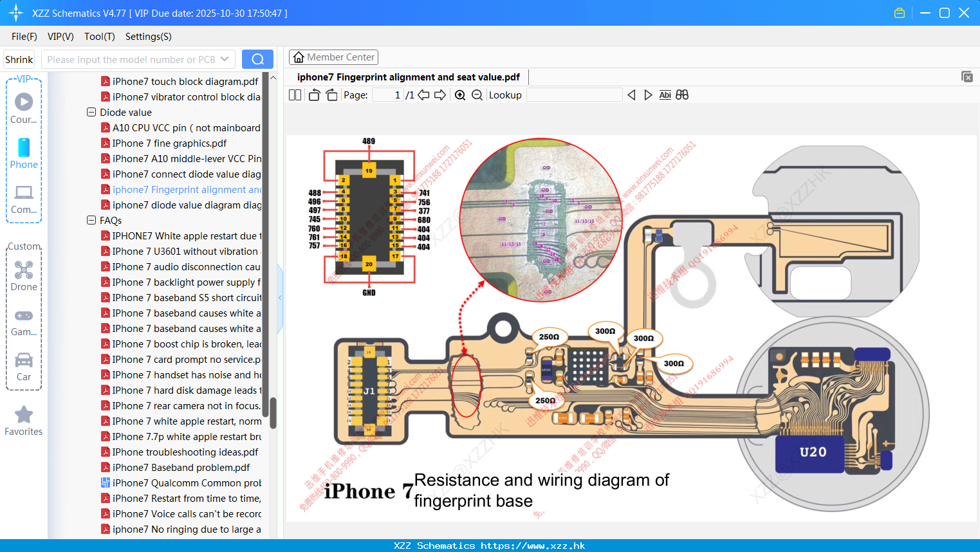Image resolution: width=980 pixels, height=552 pixels.
Task: Open iphone7 diode value diagram file
Action: 181,205
